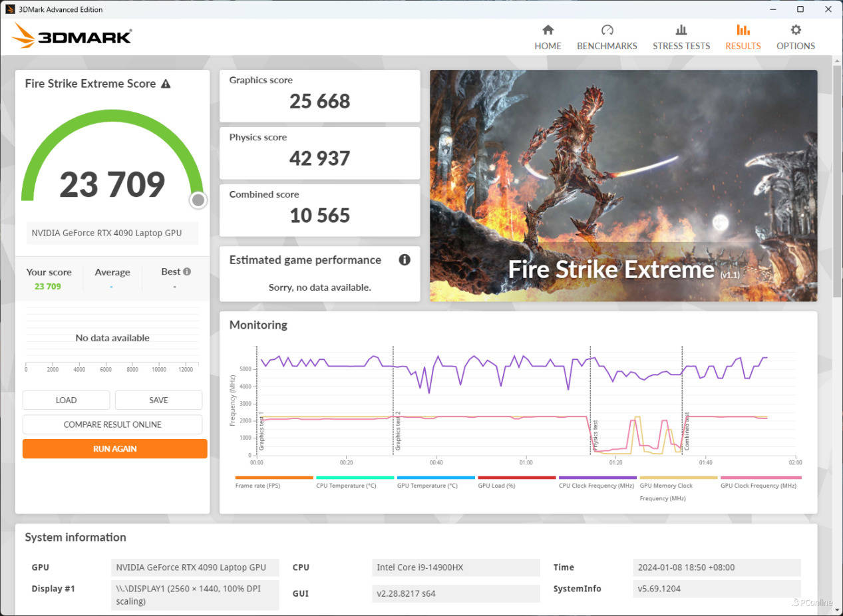Click the Home house icon
The height and width of the screenshot is (616, 843).
pyautogui.click(x=548, y=30)
